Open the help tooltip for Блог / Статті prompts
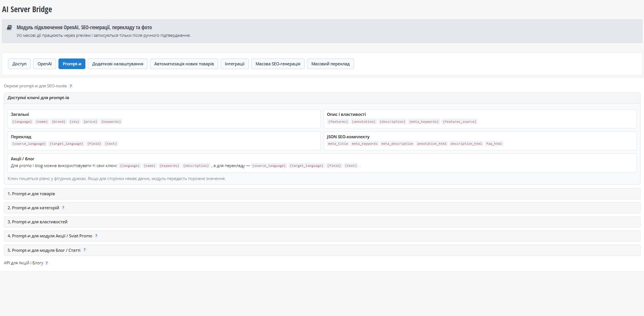This screenshot has width=644, height=316. 85,250
